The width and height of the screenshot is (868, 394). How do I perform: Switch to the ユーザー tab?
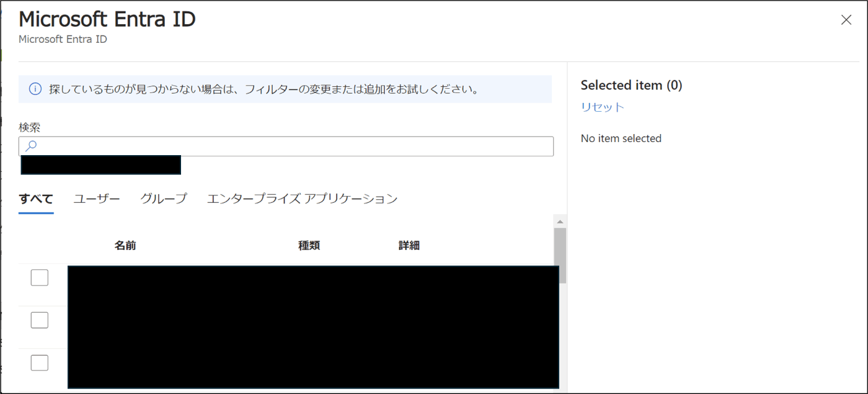[x=97, y=199]
